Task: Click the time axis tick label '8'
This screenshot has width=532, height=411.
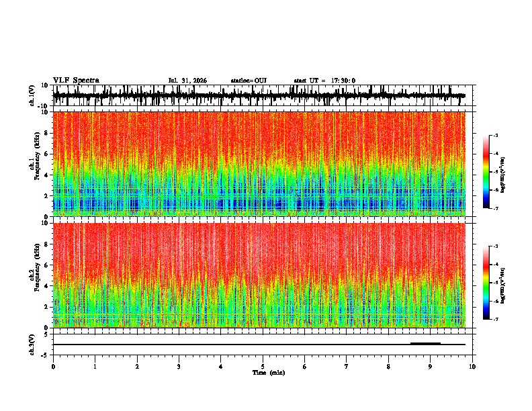Action: coord(388,367)
